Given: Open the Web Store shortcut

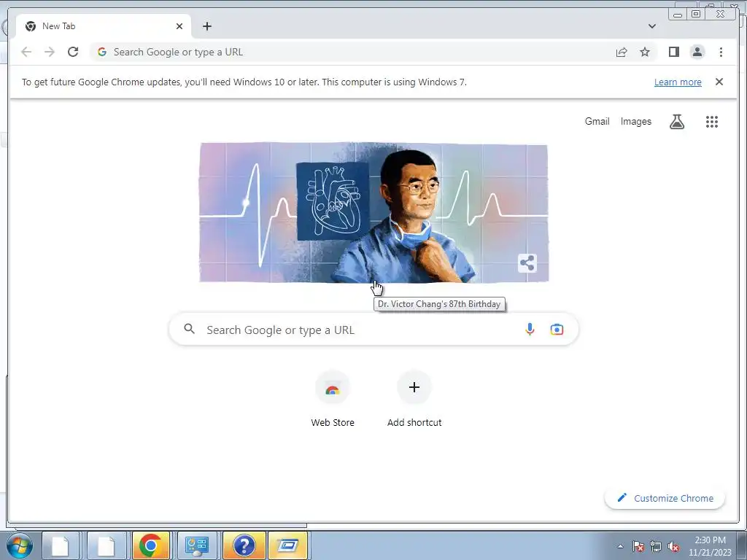Looking at the screenshot, I should click(333, 399).
